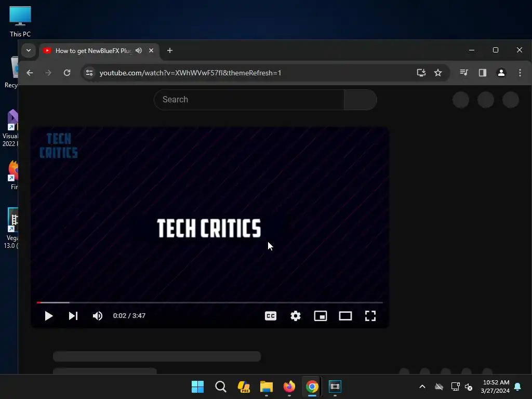Open taskbar Search
This screenshot has width=532, height=399.
click(220, 387)
